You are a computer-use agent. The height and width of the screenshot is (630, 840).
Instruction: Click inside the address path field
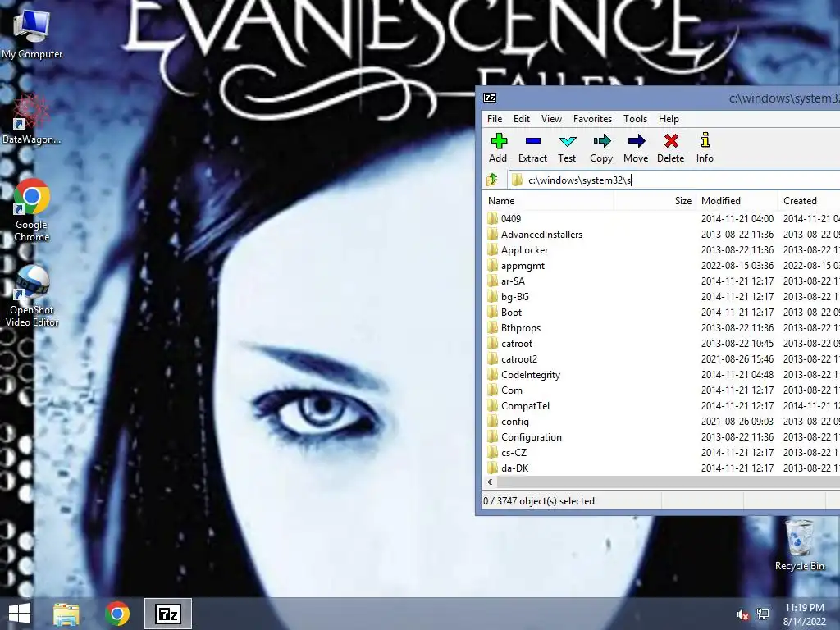click(674, 180)
